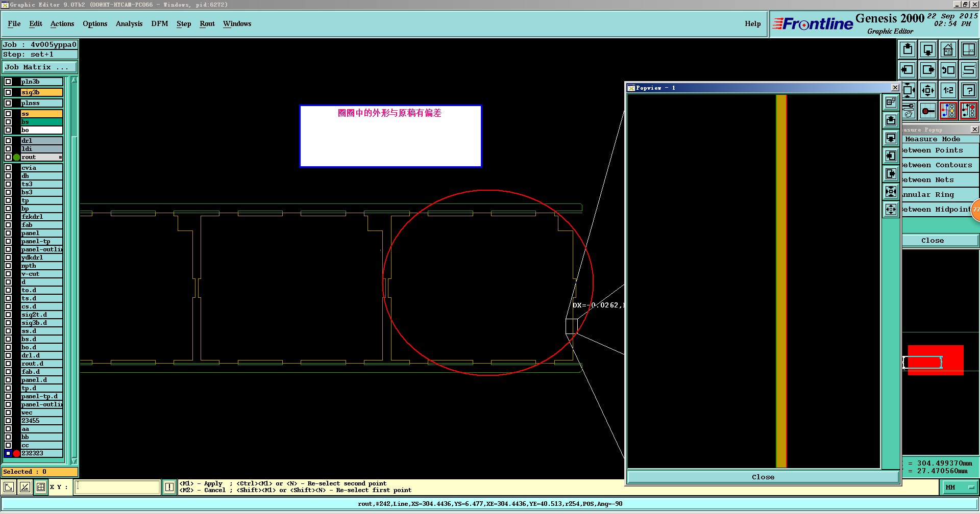Click the exclamation mark icon
980x514 pixels.
coord(169,487)
